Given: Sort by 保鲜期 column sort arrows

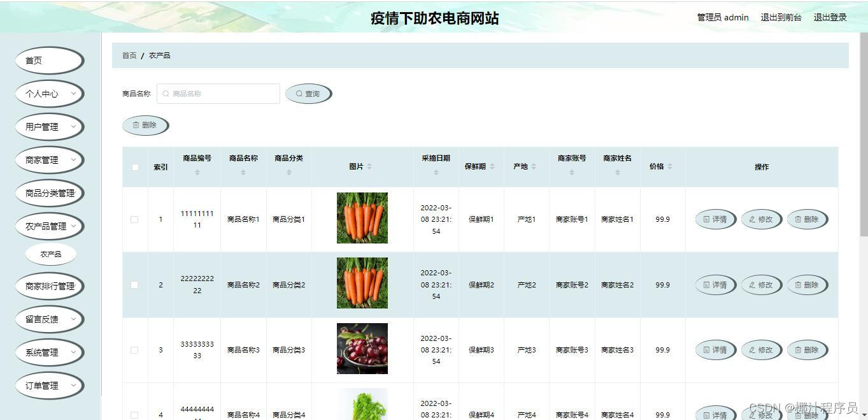Looking at the screenshot, I should pyautogui.click(x=492, y=166).
